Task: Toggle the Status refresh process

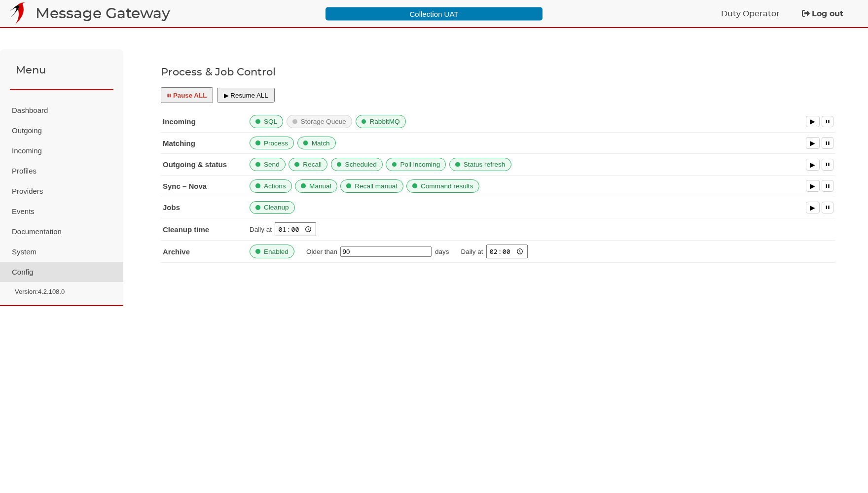Action: [x=480, y=165]
